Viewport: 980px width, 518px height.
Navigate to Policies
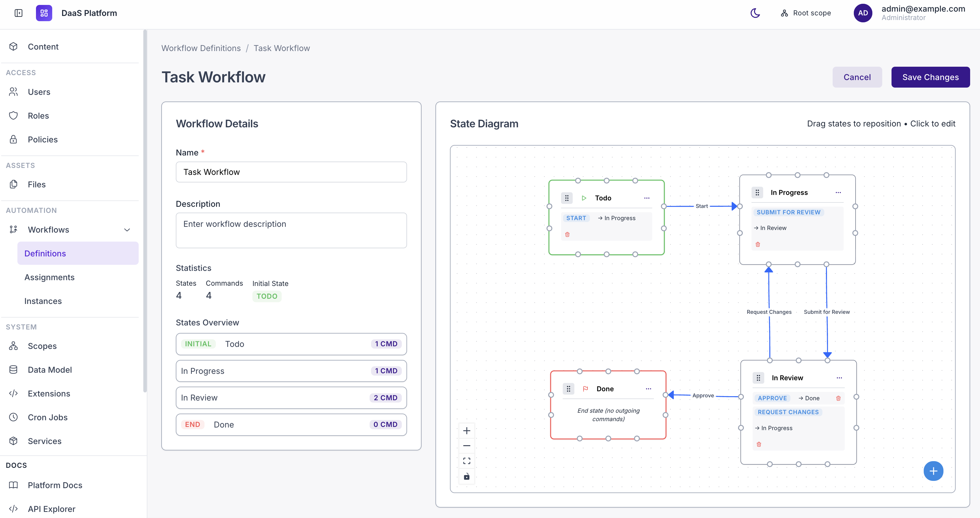(70, 139)
